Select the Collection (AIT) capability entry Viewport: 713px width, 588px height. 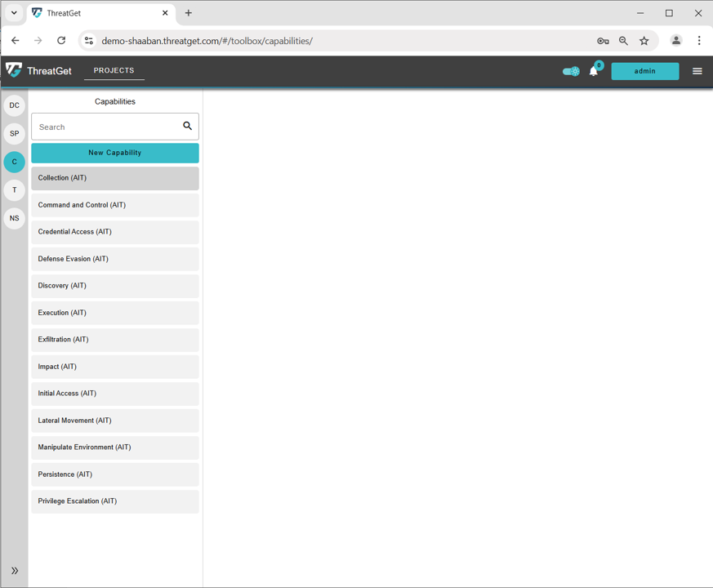(x=114, y=177)
